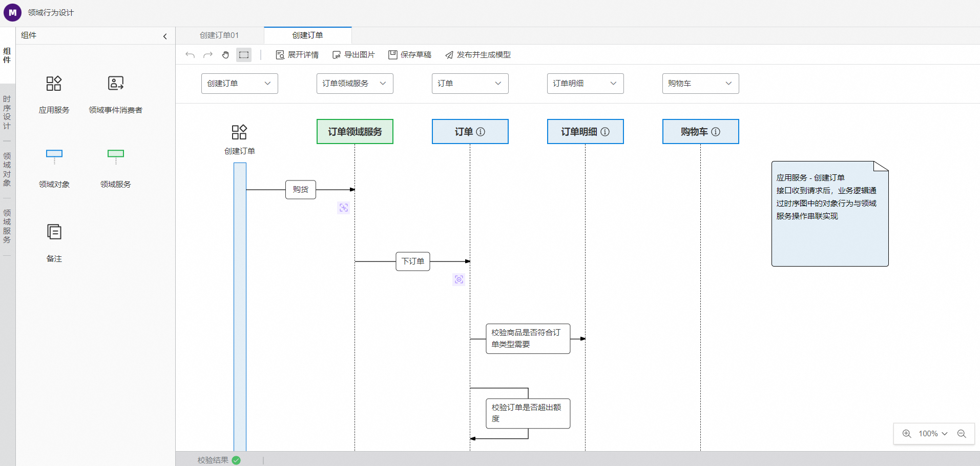Open the 领域对象 vertical sidebar tab
Screen dimensions: 980x466
click(7, 169)
